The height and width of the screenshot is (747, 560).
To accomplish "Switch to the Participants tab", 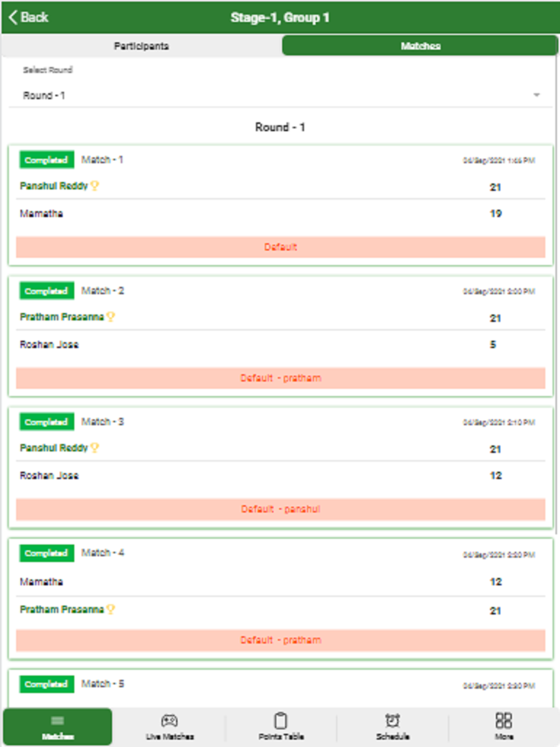I will coord(141,46).
